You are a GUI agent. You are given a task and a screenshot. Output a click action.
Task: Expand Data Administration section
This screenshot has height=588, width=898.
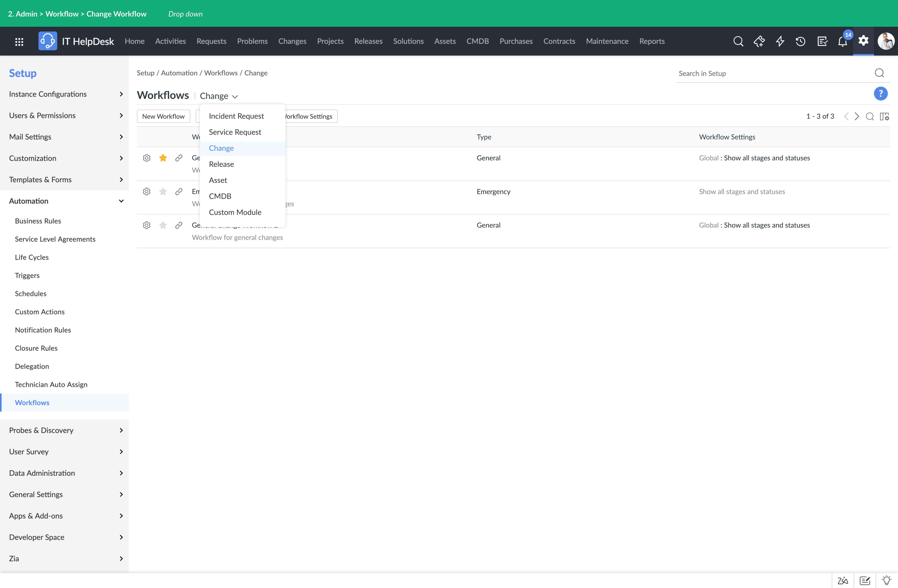(x=65, y=473)
